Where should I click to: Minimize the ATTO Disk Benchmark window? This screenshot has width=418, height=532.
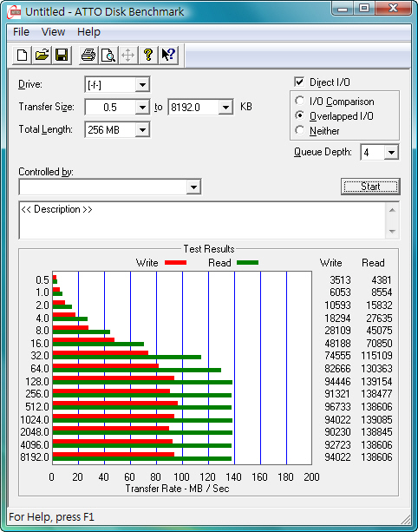tap(343, 8)
